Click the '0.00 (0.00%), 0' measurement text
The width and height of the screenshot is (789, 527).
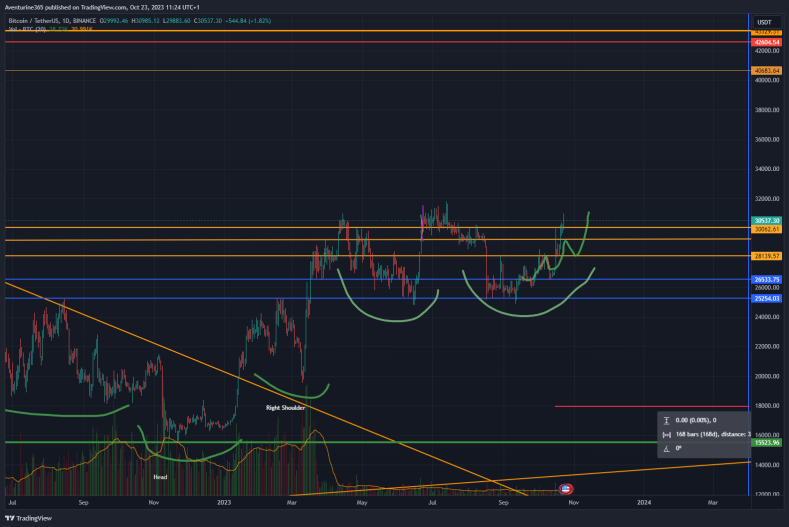tap(696, 420)
